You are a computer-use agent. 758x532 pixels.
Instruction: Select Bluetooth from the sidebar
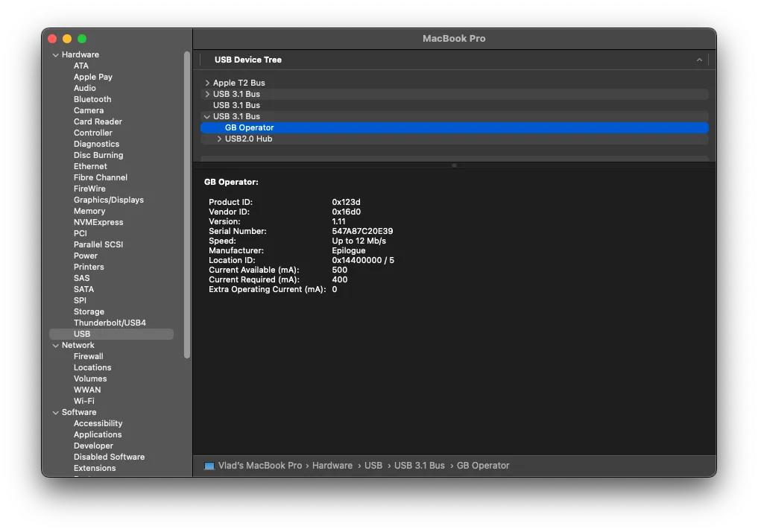[92, 99]
